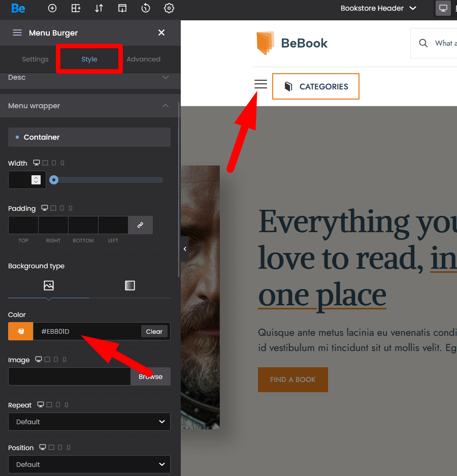Click the hamburger icon beside Menu Burger title
The image size is (457, 476).
point(17,33)
